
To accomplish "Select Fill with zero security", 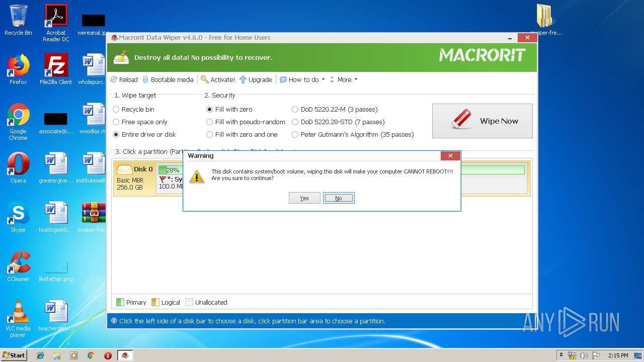I will click(229, 109).
